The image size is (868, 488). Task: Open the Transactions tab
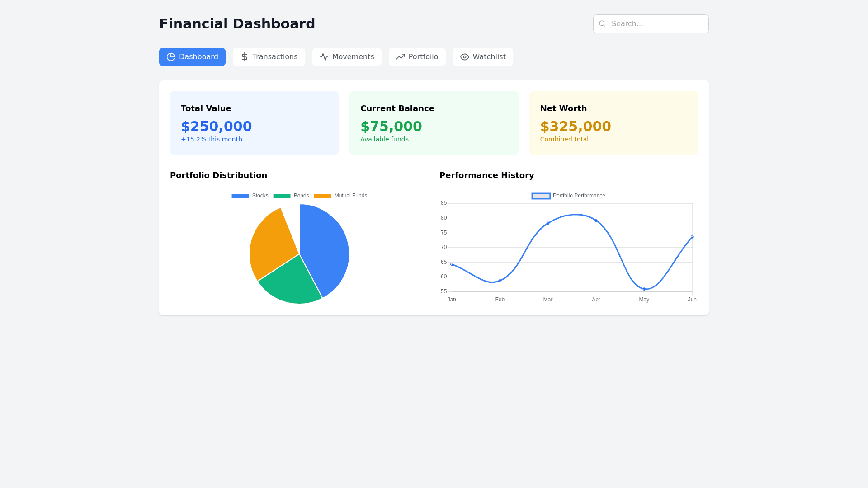click(x=269, y=57)
